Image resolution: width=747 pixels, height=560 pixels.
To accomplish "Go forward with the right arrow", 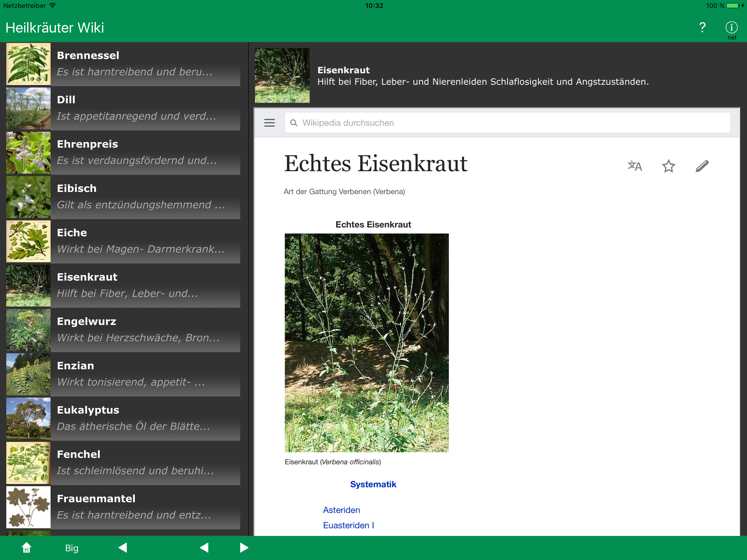I will (x=244, y=547).
